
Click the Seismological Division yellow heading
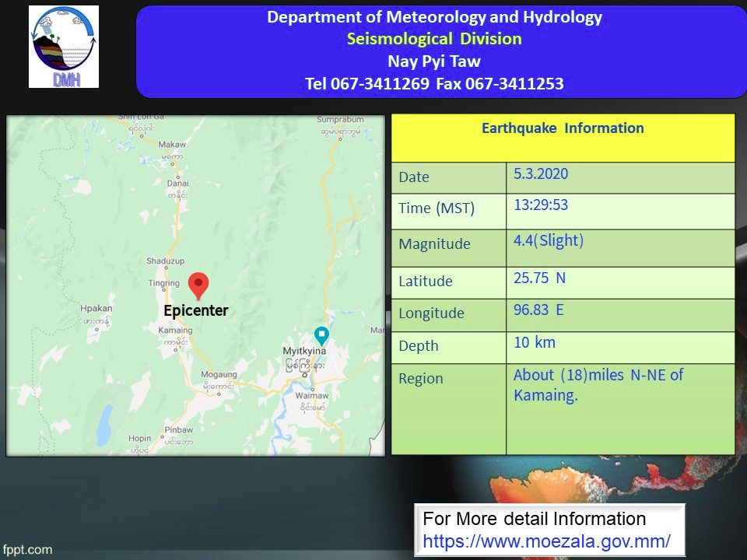[x=434, y=39]
